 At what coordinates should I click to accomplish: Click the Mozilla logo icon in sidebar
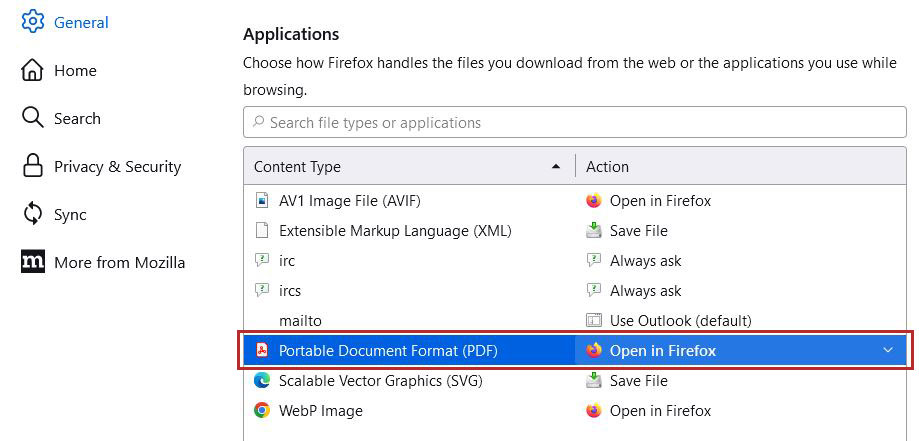pyautogui.click(x=33, y=262)
